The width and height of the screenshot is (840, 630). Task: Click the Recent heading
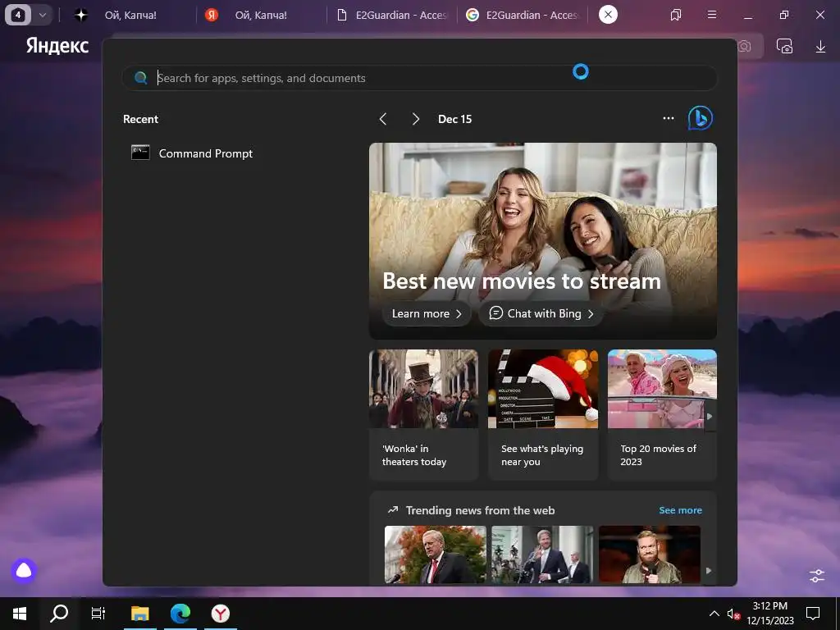pyautogui.click(x=140, y=119)
